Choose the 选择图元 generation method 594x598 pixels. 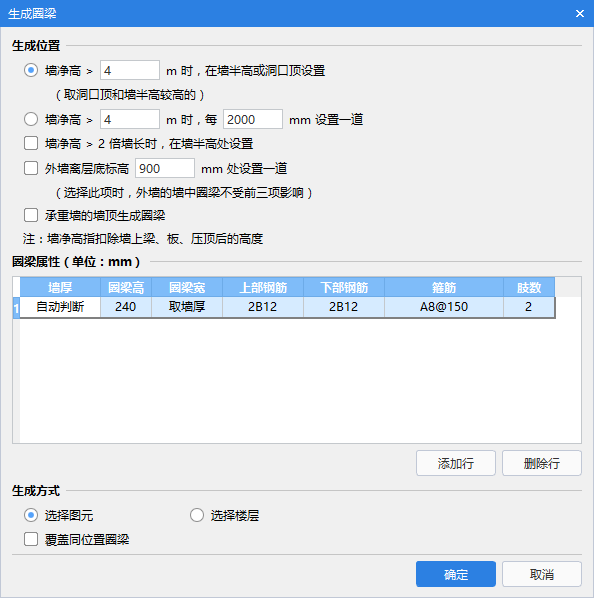pos(31,515)
